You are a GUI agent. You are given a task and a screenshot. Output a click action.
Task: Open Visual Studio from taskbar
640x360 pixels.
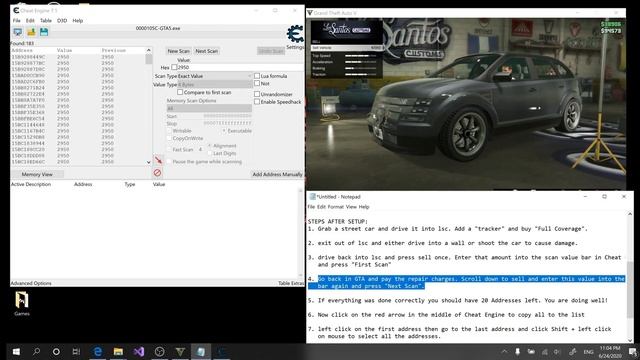(x=139, y=351)
